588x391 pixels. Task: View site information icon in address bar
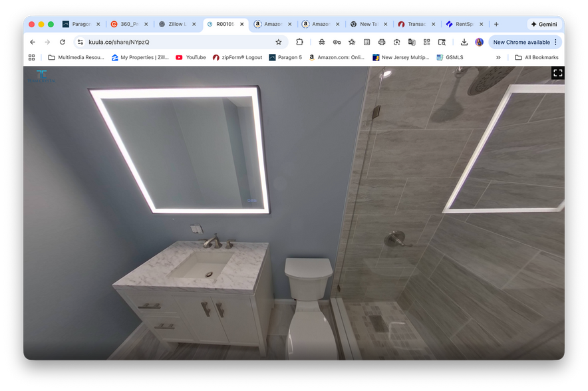pyautogui.click(x=80, y=42)
